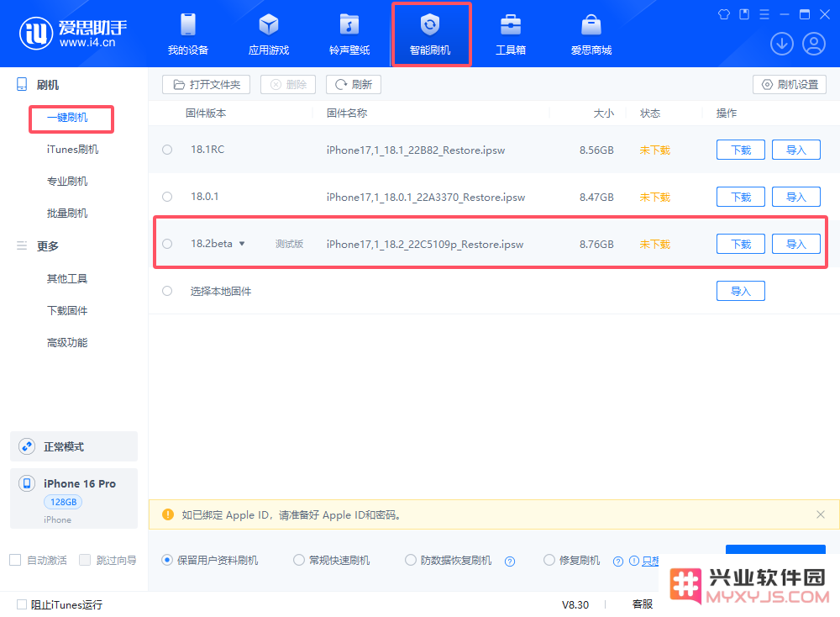The width and height of the screenshot is (840, 617).
Task: Click the 刷机 phone icon in sidebar
Action: pyautogui.click(x=22, y=84)
